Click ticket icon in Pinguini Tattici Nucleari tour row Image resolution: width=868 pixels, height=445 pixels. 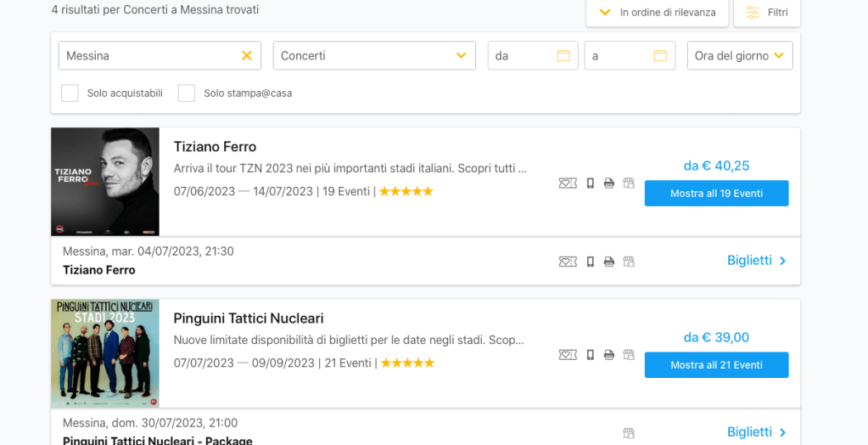tap(568, 355)
